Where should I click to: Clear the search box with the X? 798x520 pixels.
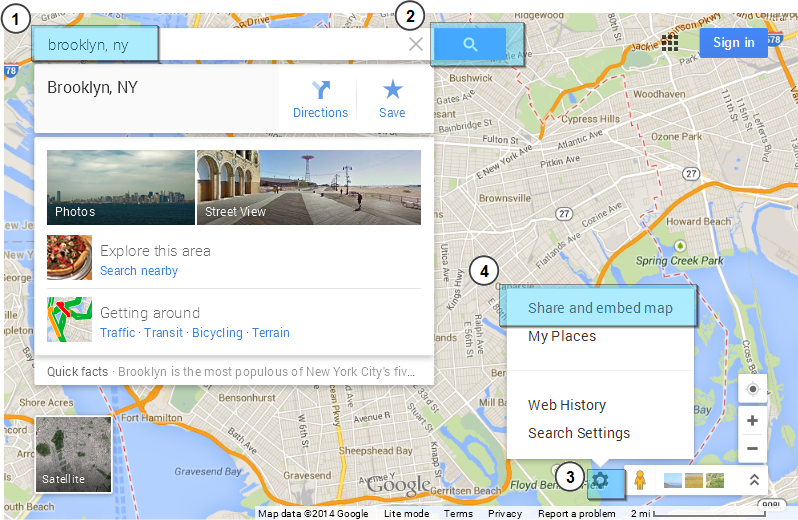pyautogui.click(x=416, y=44)
